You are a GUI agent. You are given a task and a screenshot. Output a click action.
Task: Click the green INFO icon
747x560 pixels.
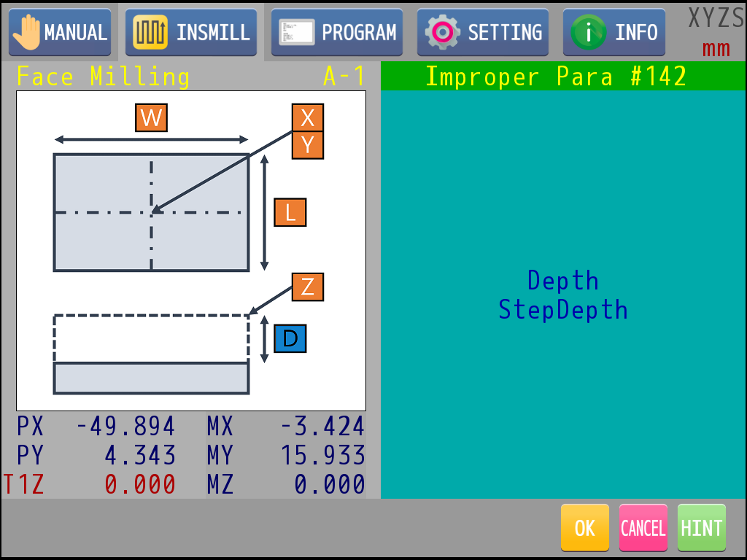click(588, 33)
